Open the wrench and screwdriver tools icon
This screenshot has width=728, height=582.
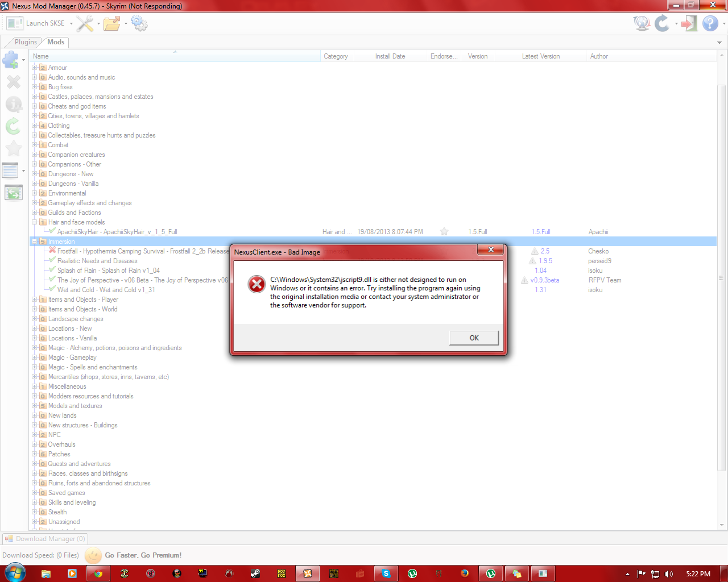pyautogui.click(x=85, y=23)
